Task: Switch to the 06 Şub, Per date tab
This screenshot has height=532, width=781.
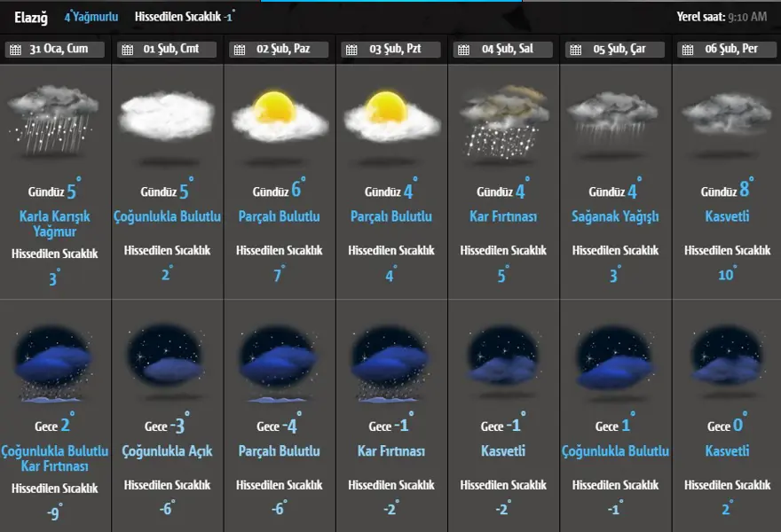Action: click(x=728, y=51)
